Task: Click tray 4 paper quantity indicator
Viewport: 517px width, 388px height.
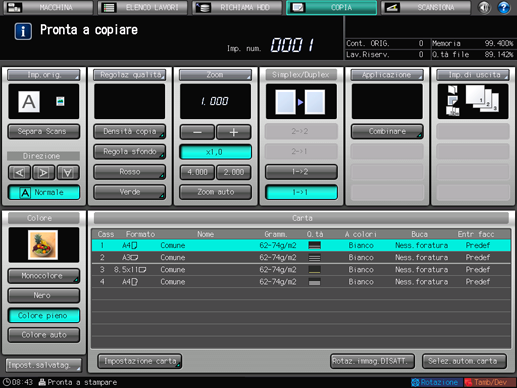Action: click(315, 282)
